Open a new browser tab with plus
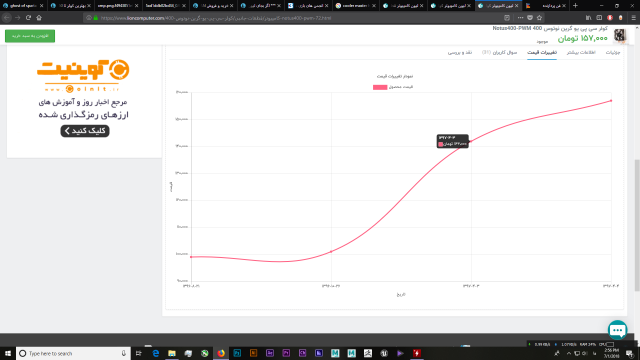Screen dimensions: 640x360 575,6
